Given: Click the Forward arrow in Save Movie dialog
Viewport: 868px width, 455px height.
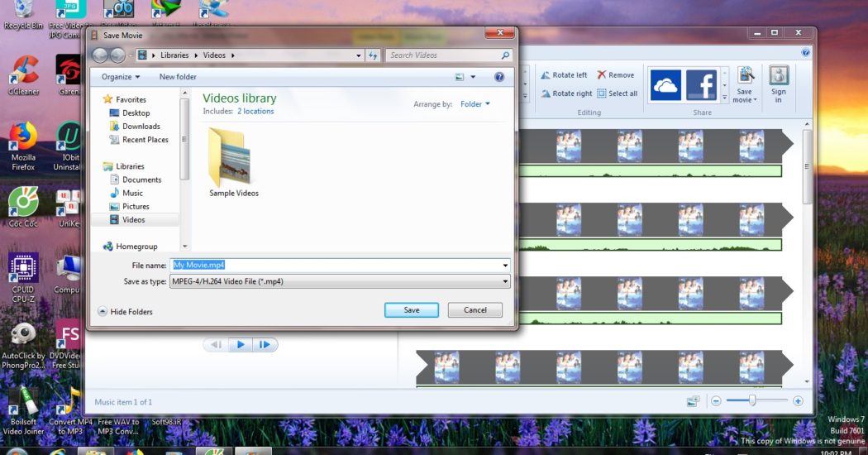Looking at the screenshot, I should [x=117, y=55].
